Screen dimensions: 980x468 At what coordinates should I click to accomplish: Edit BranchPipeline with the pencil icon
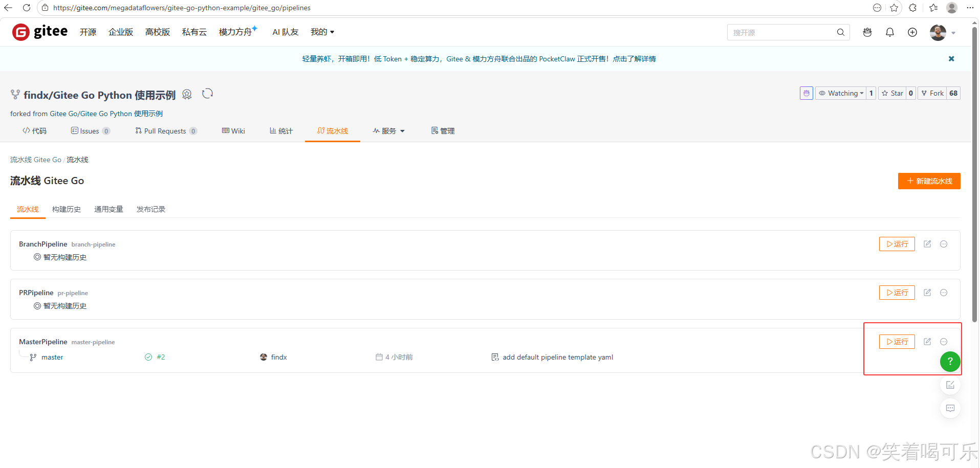pos(927,244)
